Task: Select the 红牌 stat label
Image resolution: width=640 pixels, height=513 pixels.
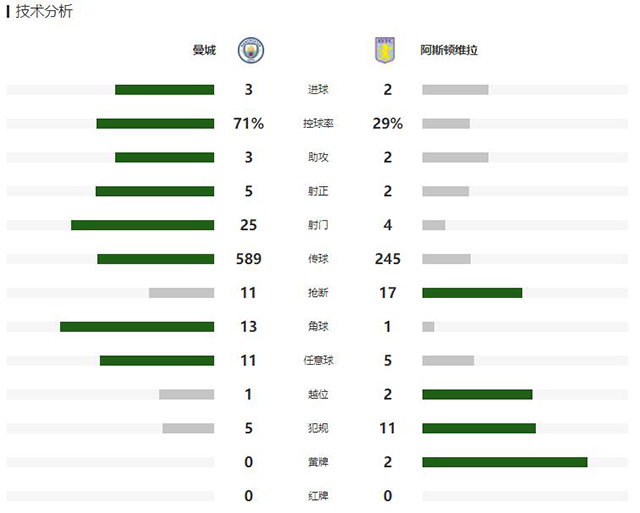Action: (x=318, y=496)
